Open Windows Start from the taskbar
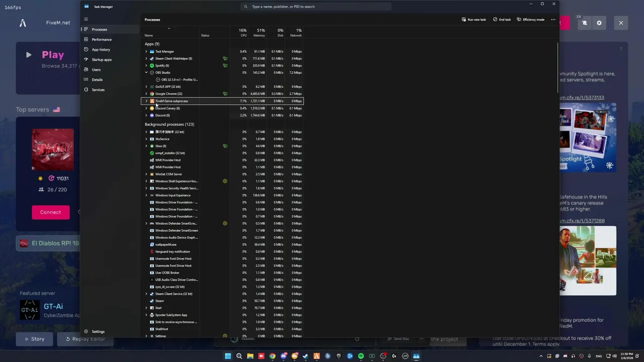The height and width of the screenshot is (362, 644). pos(228,356)
